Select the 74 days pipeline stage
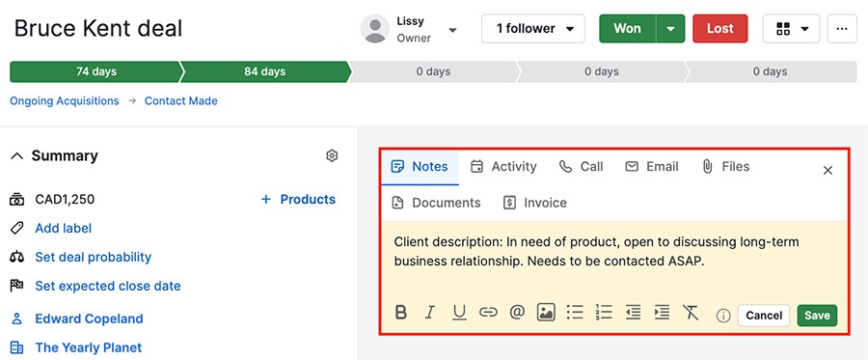The image size is (868, 360). [x=95, y=72]
